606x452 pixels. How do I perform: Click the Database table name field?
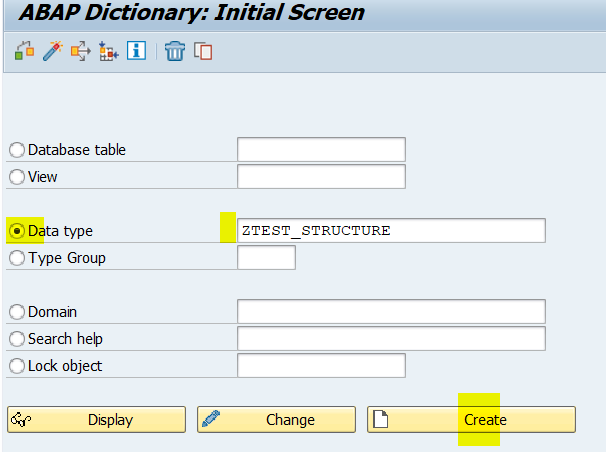point(322,150)
